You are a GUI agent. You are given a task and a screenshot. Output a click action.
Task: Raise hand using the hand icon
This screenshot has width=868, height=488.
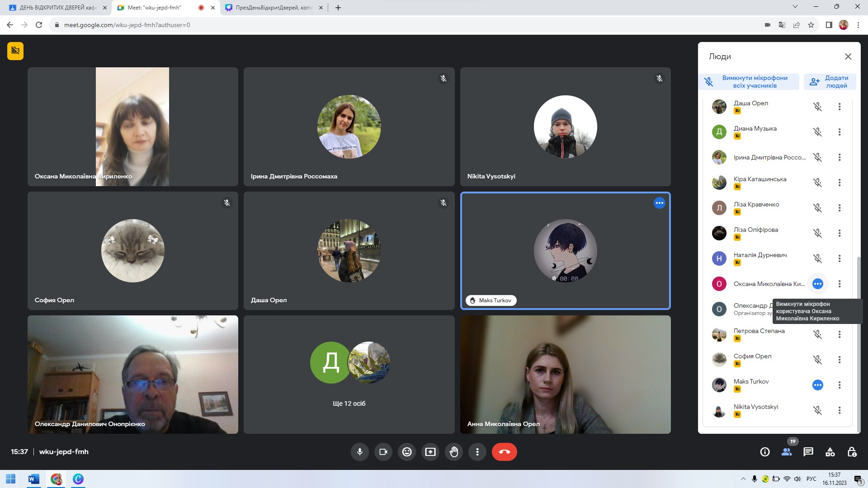(454, 452)
